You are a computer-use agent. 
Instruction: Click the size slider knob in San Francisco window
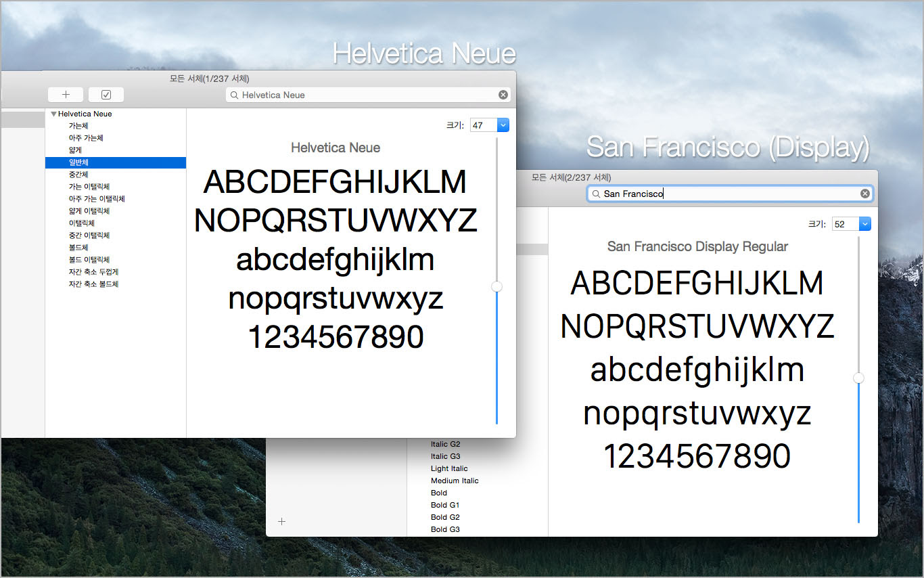tap(859, 378)
